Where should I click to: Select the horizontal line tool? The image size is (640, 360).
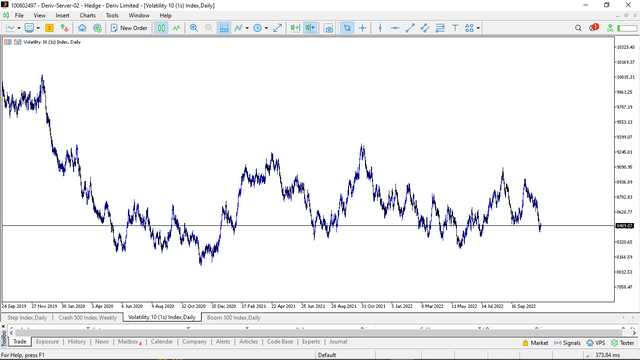395,28
